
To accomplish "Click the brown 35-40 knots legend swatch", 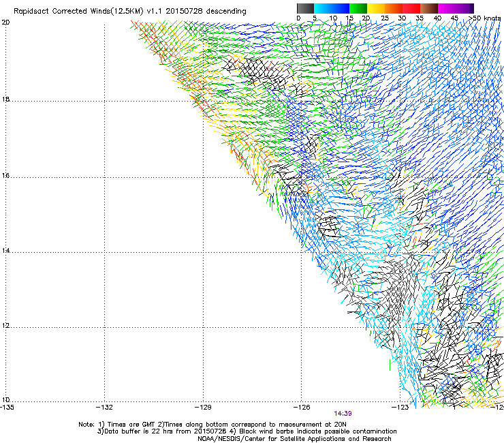I will pyautogui.click(x=429, y=8).
